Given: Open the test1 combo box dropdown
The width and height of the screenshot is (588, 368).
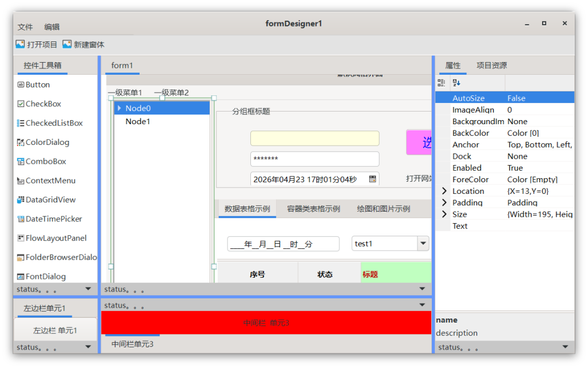Looking at the screenshot, I should [x=423, y=243].
